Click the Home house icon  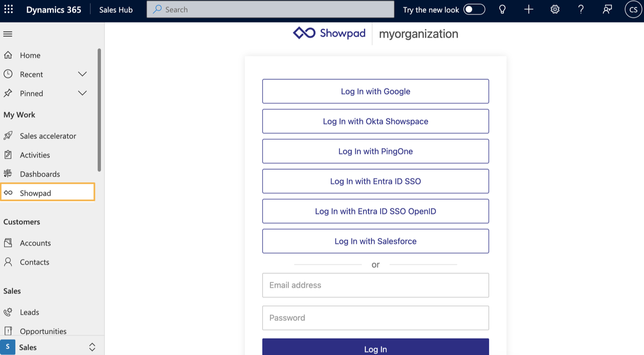pos(8,55)
